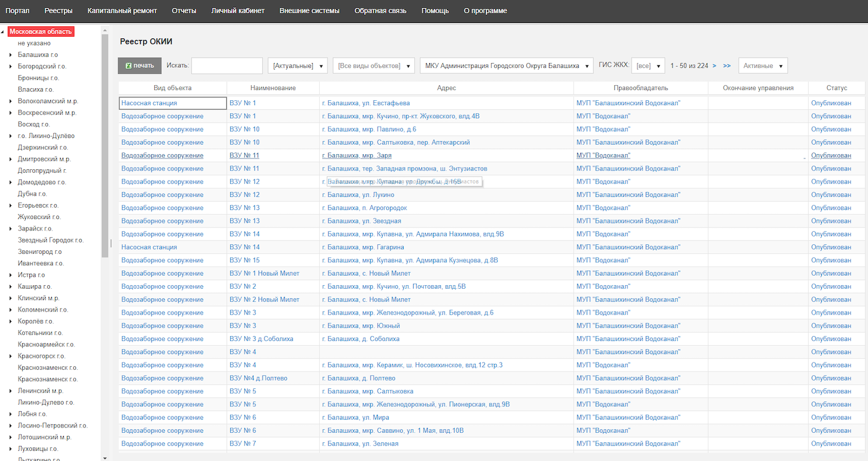868x461 pixels.
Task: Open the [Актуальные] dropdown
Action: pos(298,65)
